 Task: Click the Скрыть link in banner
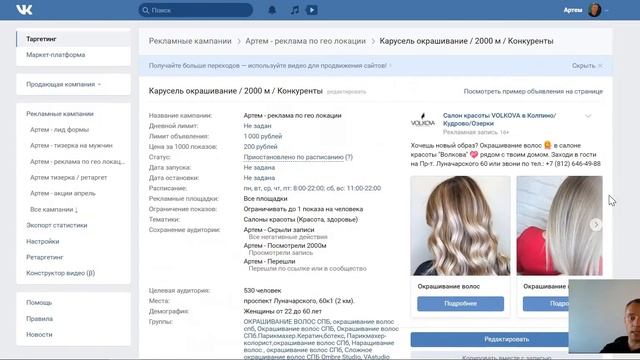[x=583, y=66]
